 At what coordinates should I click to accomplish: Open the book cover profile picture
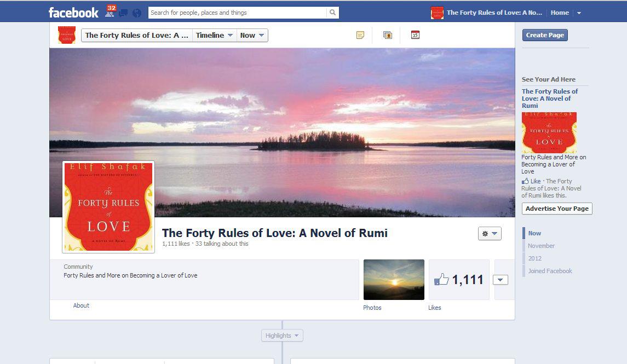click(x=108, y=207)
